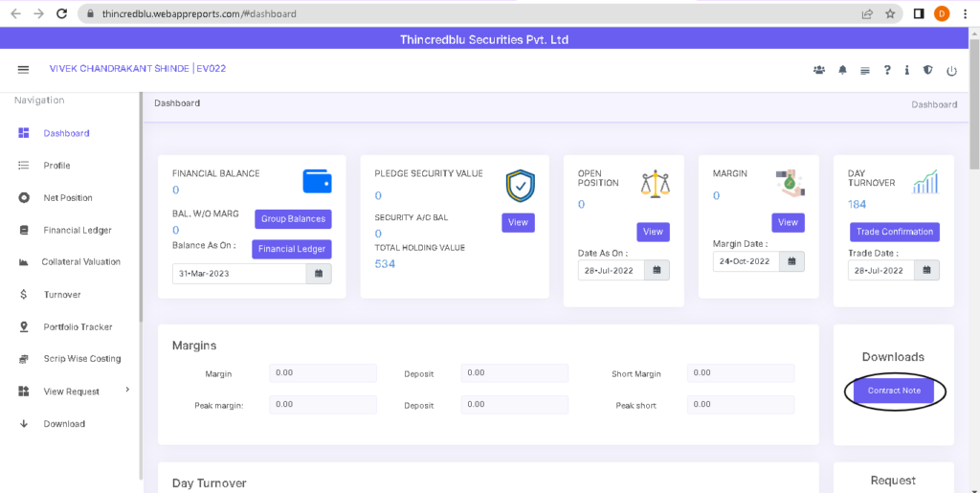Click the list lines icon in header

coord(865,71)
